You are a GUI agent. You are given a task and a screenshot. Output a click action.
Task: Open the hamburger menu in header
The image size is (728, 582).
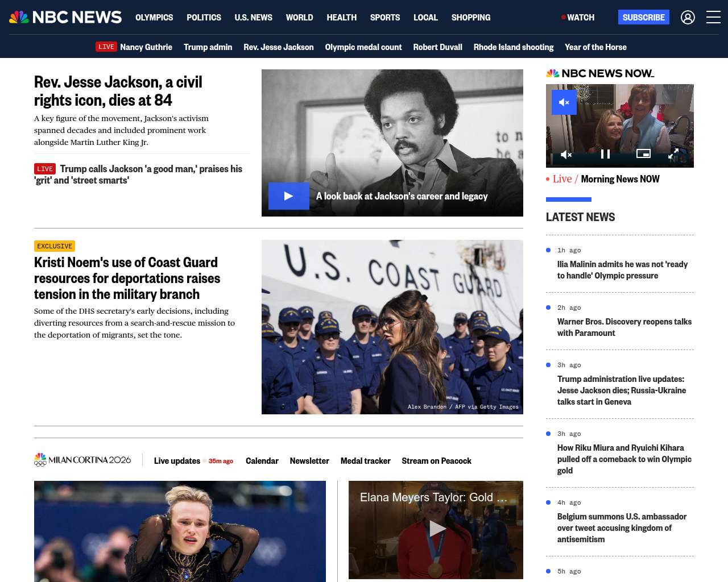[x=713, y=18]
